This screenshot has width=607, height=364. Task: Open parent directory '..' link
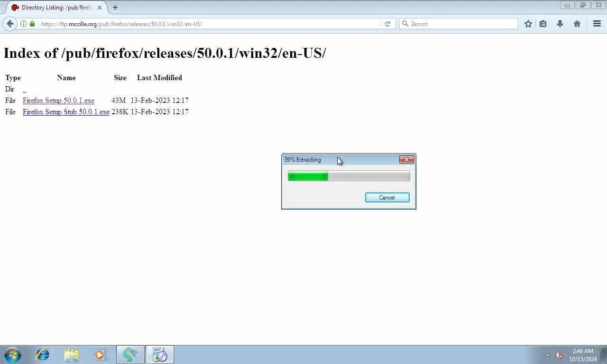[x=24, y=89]
